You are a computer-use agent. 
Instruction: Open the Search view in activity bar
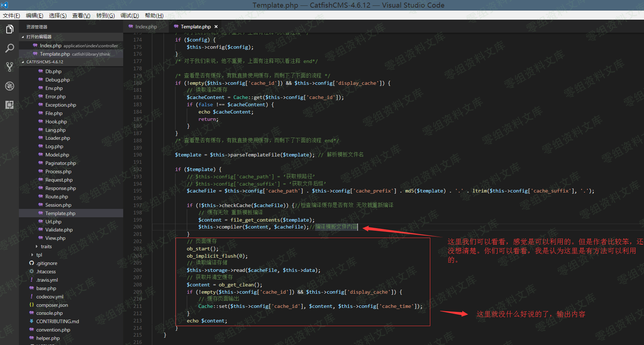coord(10,48)
